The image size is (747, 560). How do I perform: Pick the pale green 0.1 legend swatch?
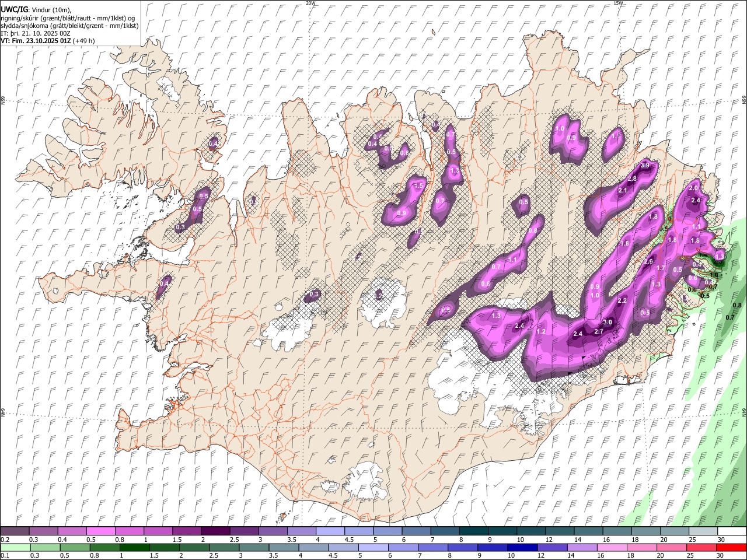click(15, 548)
